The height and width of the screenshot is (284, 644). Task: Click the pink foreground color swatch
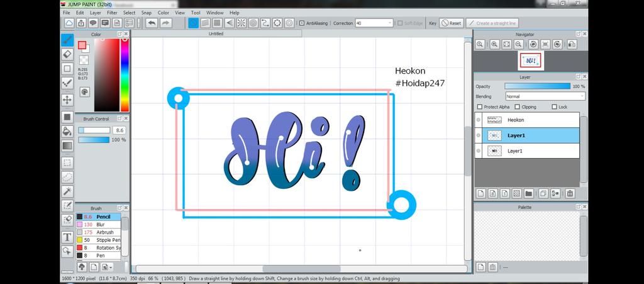click(x=82, y=45)
